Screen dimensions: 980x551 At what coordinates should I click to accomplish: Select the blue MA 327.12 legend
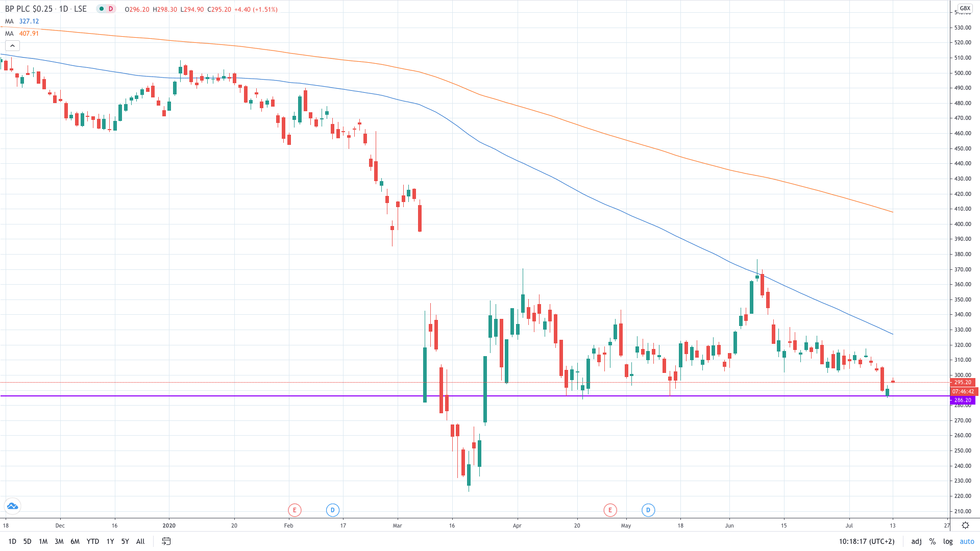(22, 21)
